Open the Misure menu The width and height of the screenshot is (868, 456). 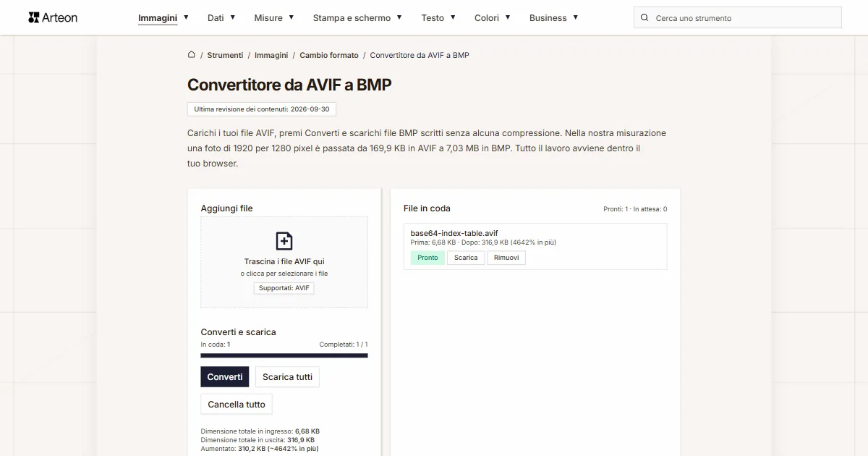(268, 17)
